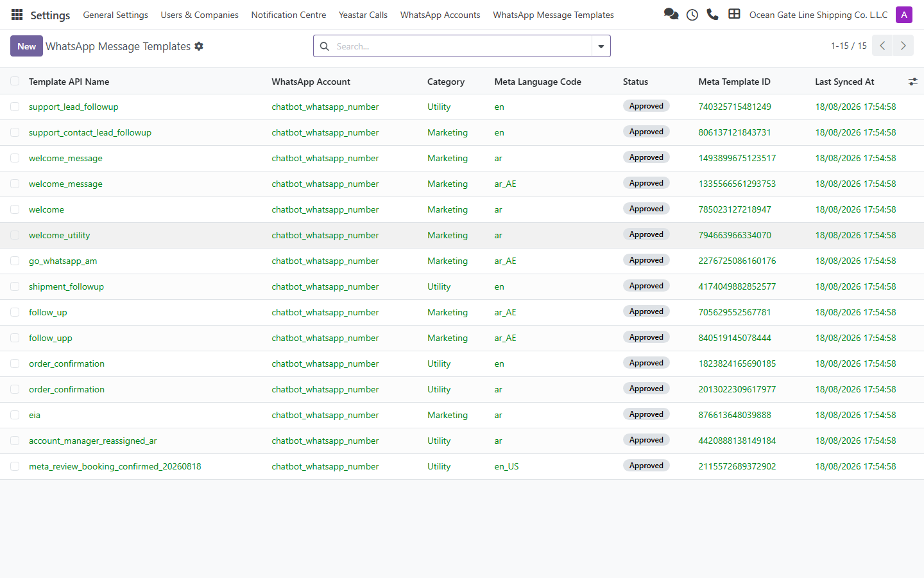Open the Yeastar Calls menu

pyautogui.click(x=363, y=15)
